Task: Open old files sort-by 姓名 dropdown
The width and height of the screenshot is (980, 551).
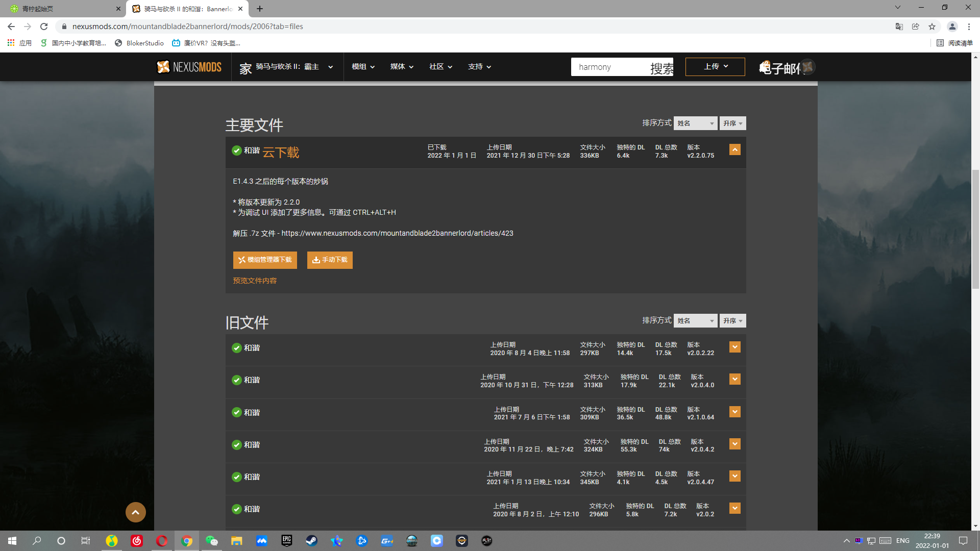Action: pyautogui.click(x=695, y=320)
